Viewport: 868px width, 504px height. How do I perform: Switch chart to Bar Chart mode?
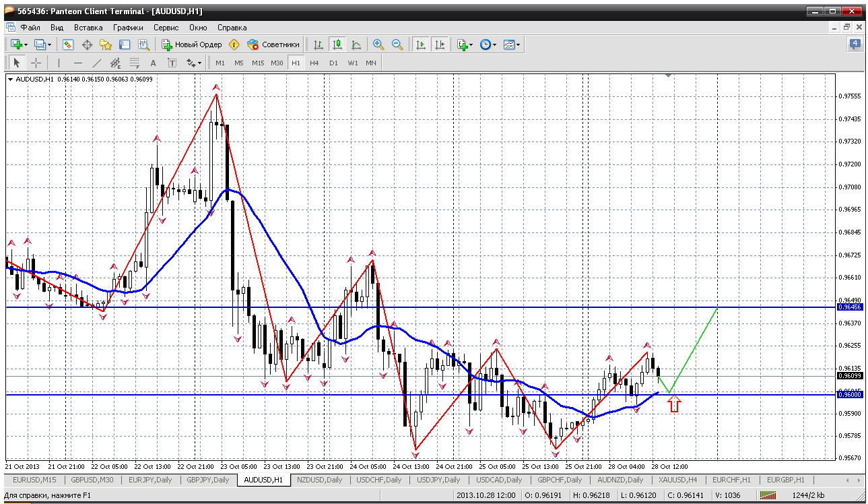coord(319,44)
